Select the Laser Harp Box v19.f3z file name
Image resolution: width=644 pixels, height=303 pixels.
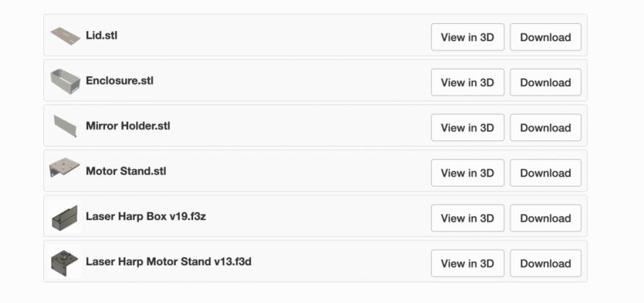pyautogui.click(x=145, y=216)
